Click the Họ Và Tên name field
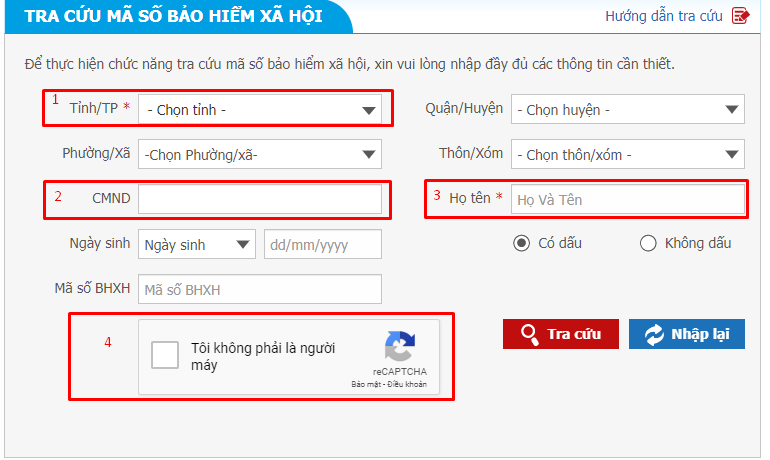 (628, 199)
